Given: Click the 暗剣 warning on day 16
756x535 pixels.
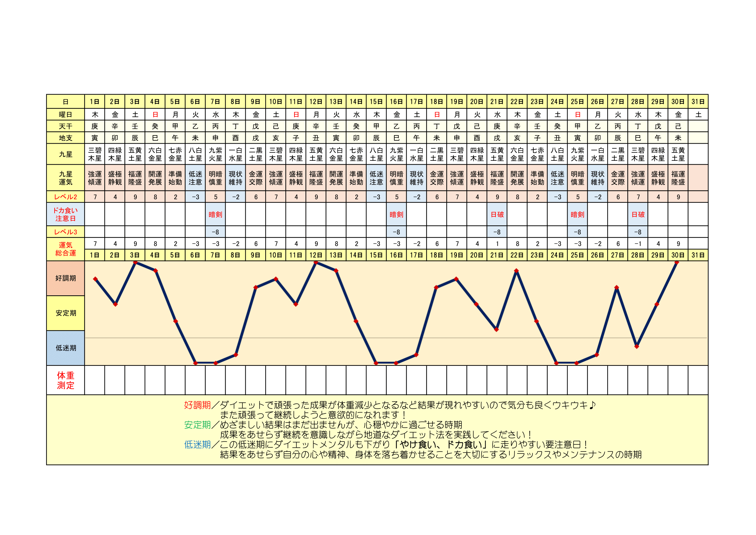Looking at the screenshot, I should coord(397,214).
